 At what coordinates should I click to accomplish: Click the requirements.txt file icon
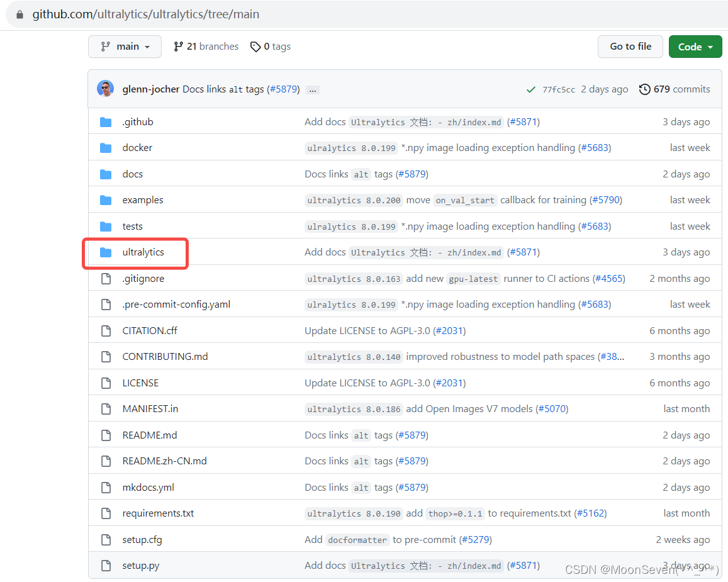106,513
